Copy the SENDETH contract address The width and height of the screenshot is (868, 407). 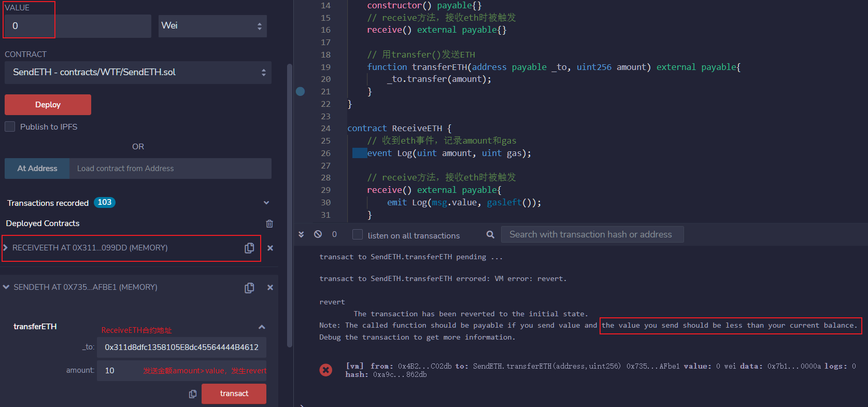click(249, 287)
